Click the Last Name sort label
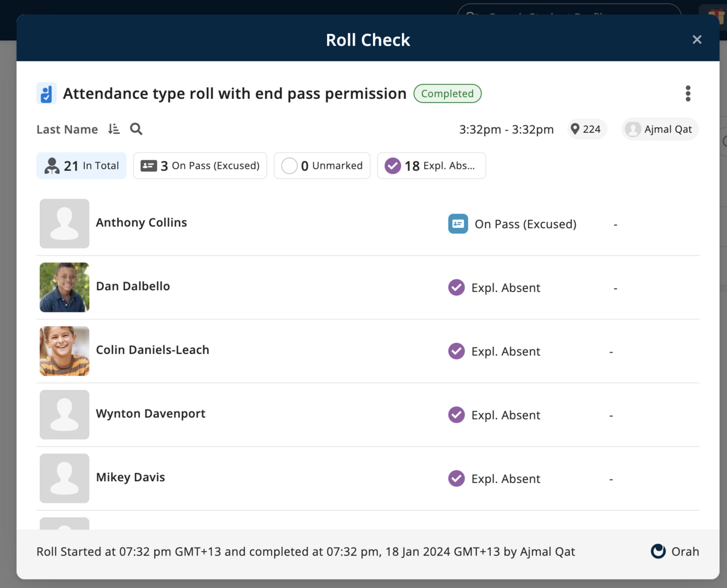 click(x=67, y=130)
